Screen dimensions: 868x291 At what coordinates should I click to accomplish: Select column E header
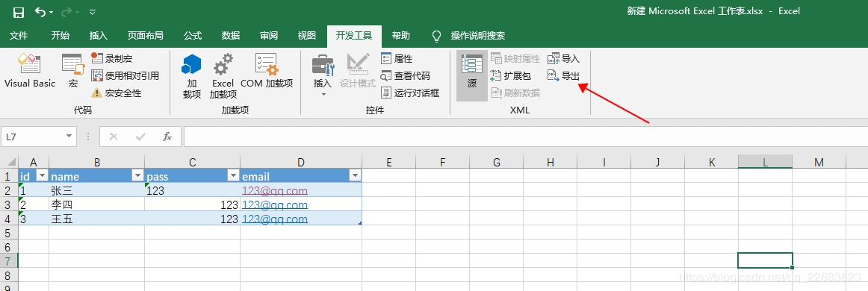point(388,162)
